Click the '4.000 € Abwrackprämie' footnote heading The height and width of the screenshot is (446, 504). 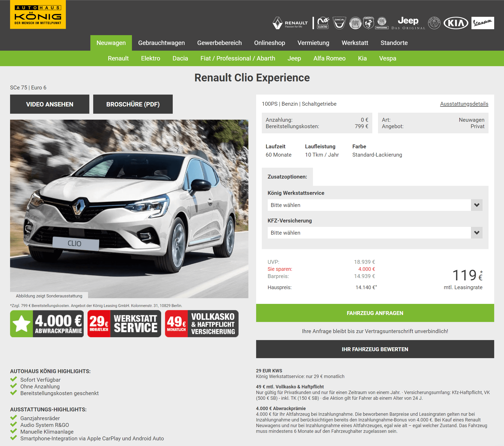click(281, 409)
